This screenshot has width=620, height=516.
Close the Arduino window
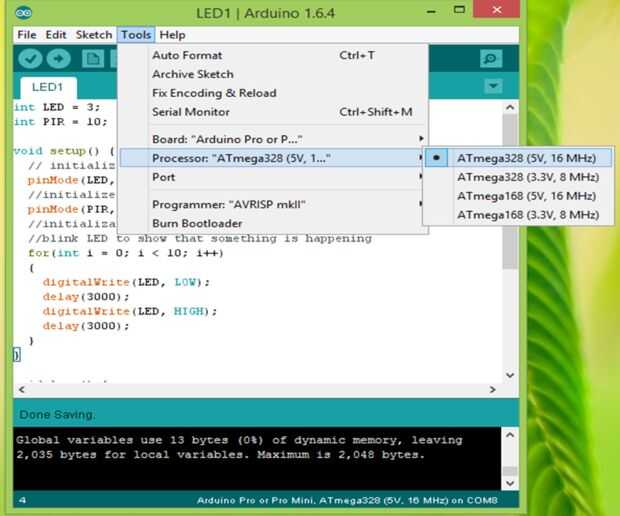pos(497,9)
